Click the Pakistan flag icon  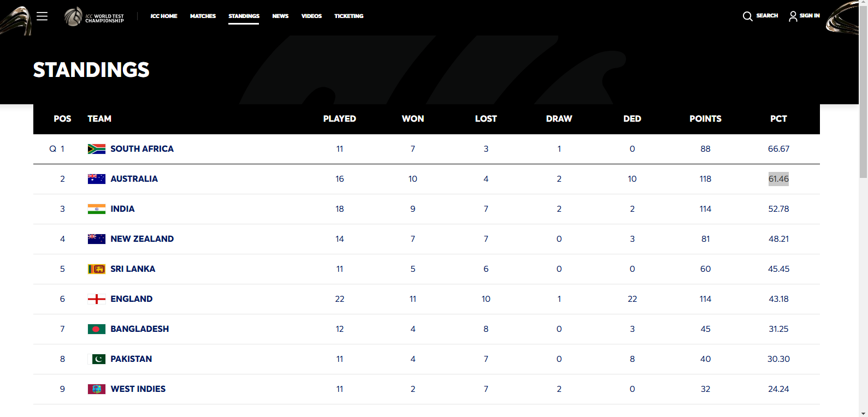coord(97,359)
